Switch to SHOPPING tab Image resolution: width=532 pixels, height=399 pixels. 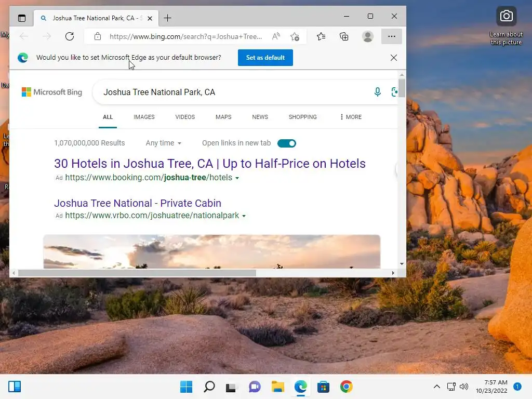tap(303, 117)
